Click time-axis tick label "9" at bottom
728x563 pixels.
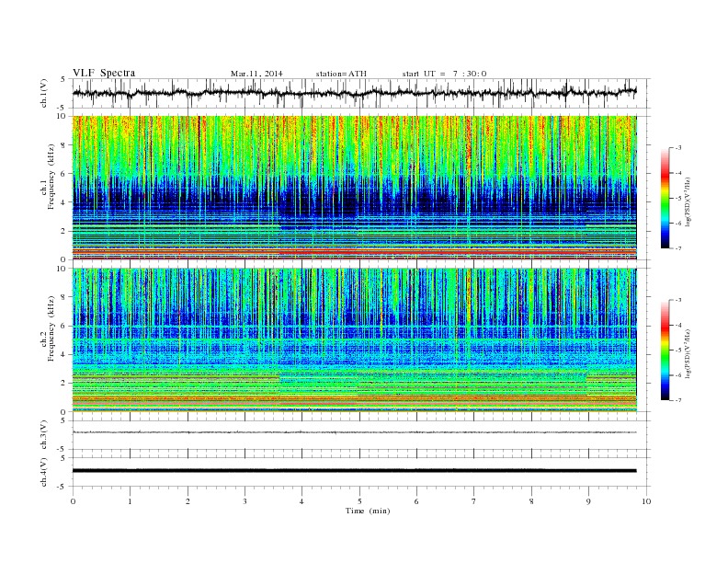click(588, 501)
